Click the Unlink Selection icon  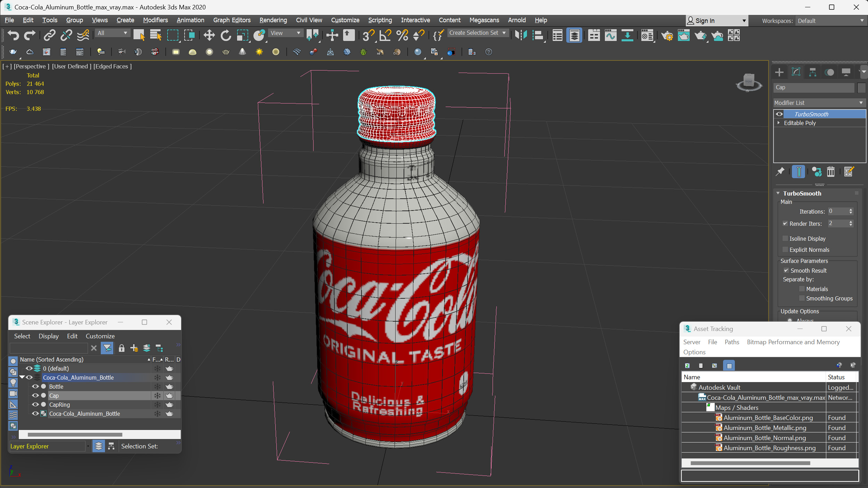coord(66,35)
